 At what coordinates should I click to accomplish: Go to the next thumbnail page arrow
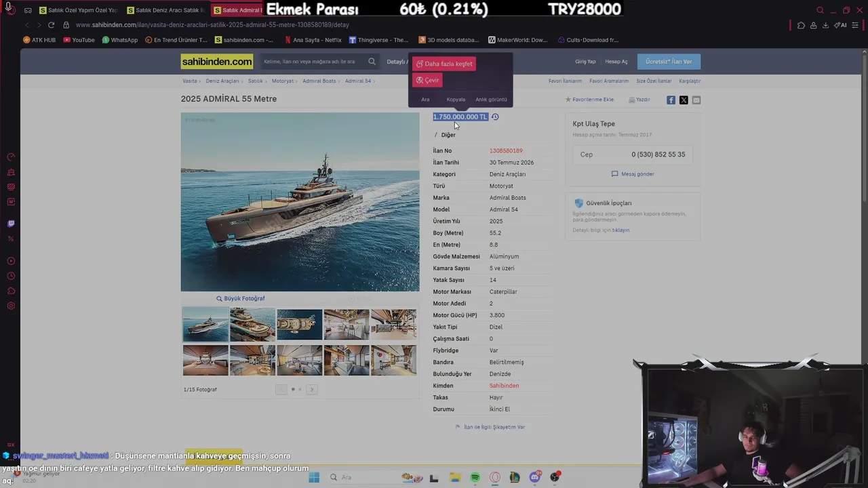coord(312,389)
